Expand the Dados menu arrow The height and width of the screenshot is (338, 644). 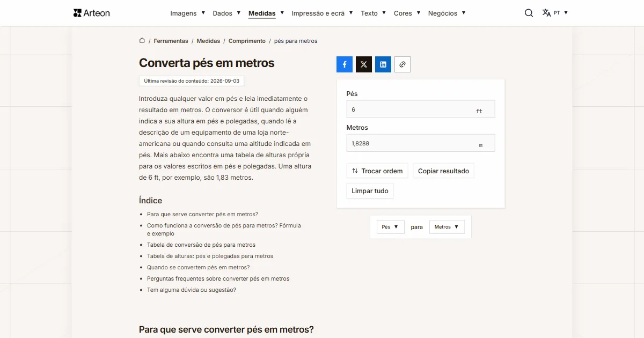pyautogui.click(x=239, y=13)
